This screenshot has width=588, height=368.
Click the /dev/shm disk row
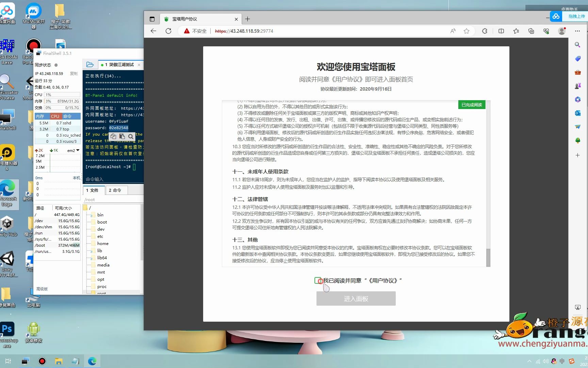[x=57, y=227]
